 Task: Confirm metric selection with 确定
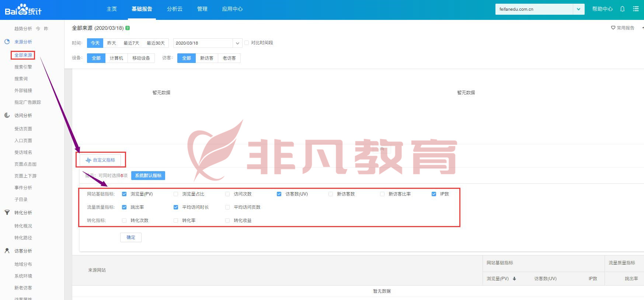coord(131,237)
